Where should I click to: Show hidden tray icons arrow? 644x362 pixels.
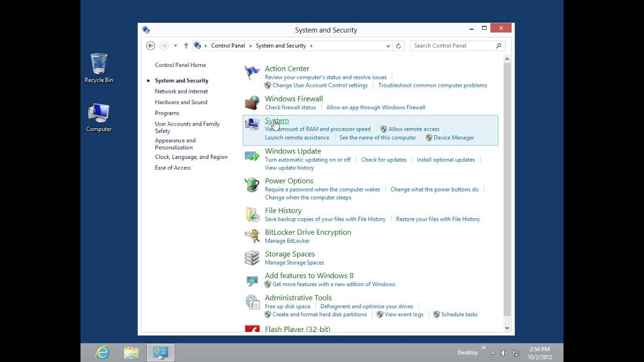click(493, 353)
